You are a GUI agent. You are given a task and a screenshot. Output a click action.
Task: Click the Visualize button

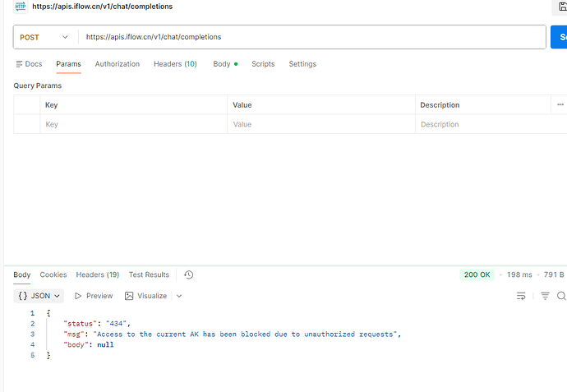click(145, 296)
